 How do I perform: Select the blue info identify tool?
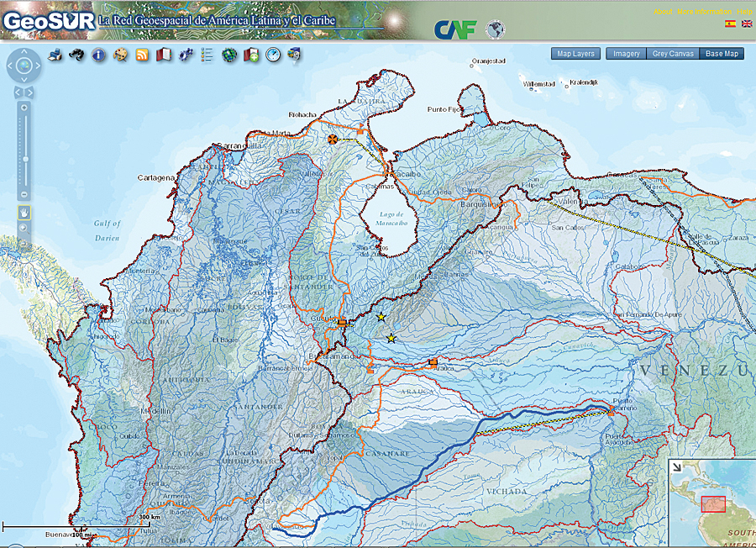(x=98, y=55)
